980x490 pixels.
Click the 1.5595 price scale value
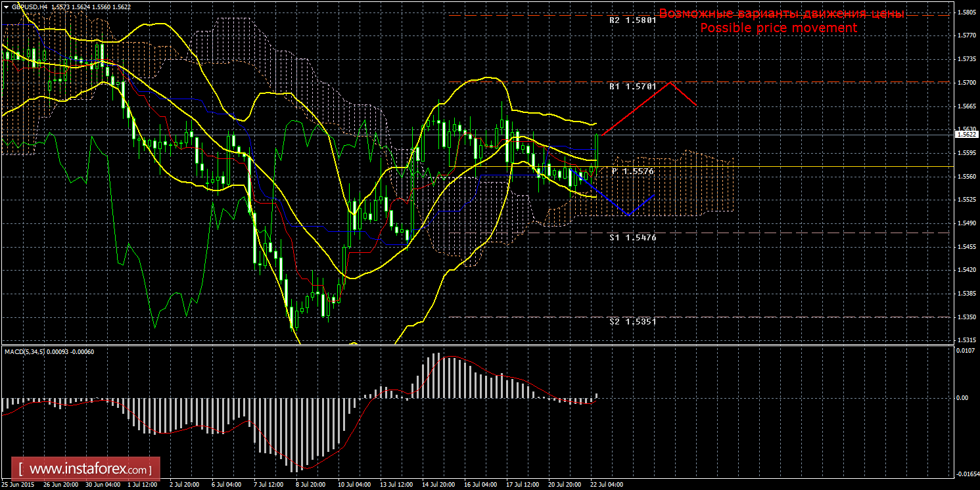tap(966, 153)
